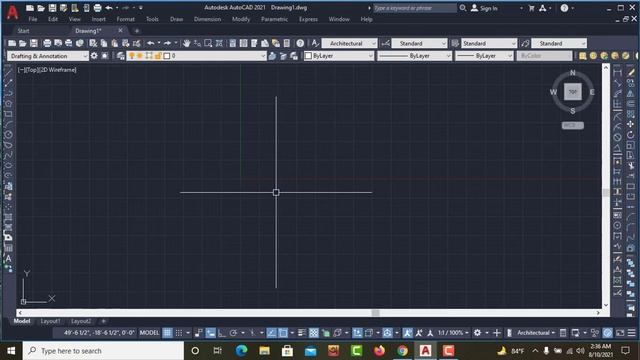Click the horizontal scrollbar thumb under the canvas

pos(376,313)
